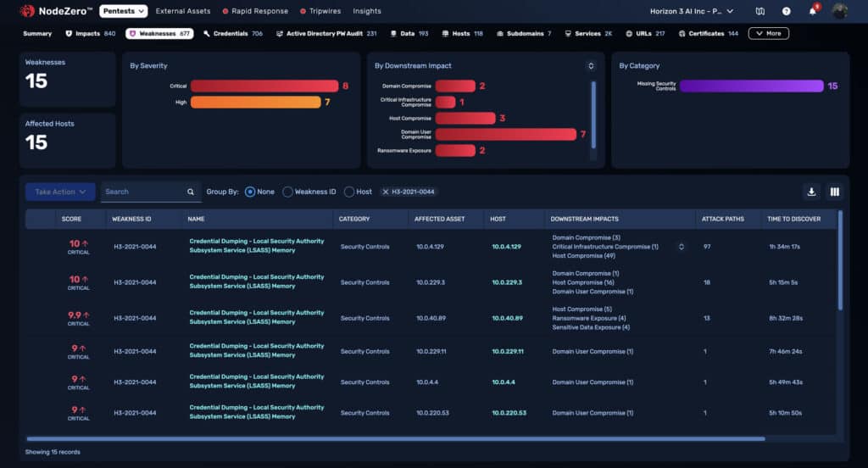Click the NodeZero logo icon
This screenshot has width=868, height=468.
point(26,10)
